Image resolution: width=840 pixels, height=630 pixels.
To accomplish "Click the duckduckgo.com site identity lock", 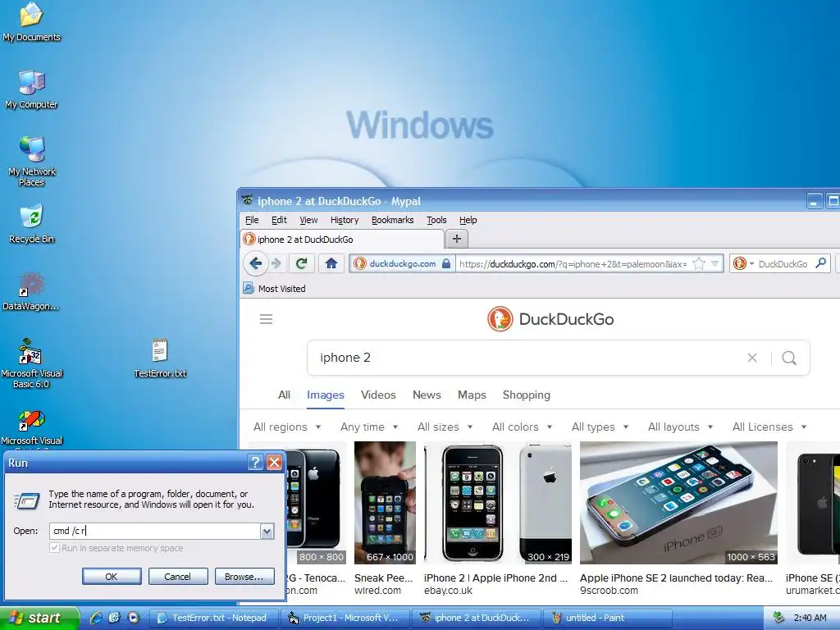I will click(402, 263).
